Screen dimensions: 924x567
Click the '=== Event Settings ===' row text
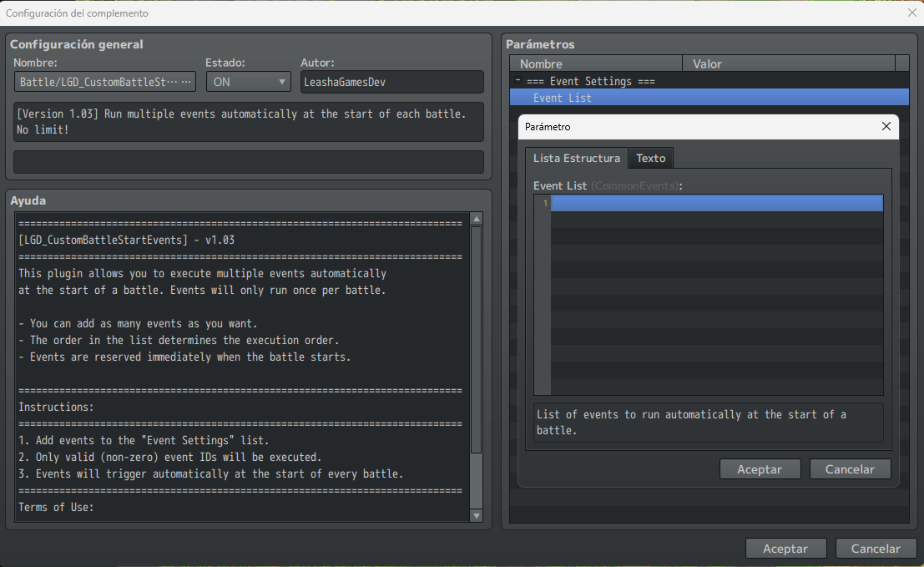[x=590, y=81]
